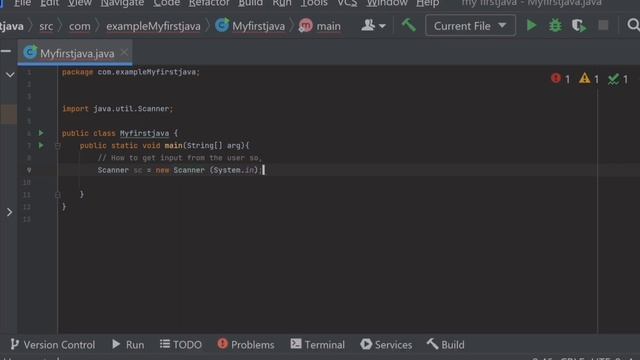This screenshot has width=640, height=360.
Task: Open the Run tool window
Action: coord(128,344)
